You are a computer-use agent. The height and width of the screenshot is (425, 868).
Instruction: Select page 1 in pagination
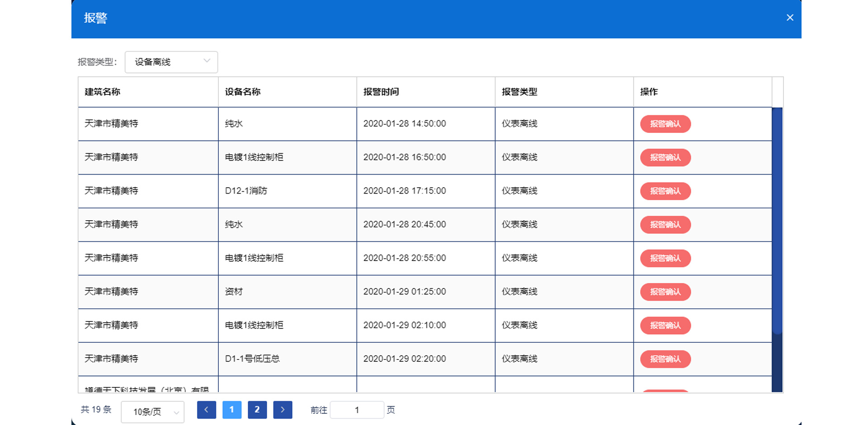pos(232,410)
